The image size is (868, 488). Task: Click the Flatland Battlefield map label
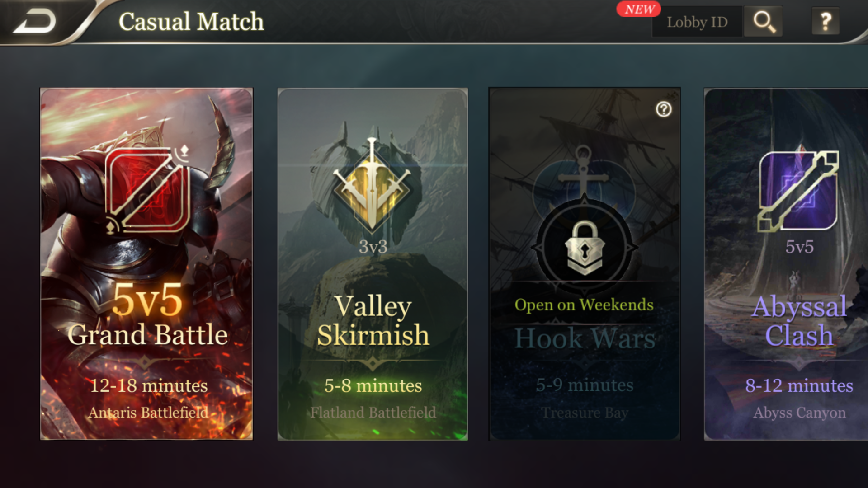point(373,412)
